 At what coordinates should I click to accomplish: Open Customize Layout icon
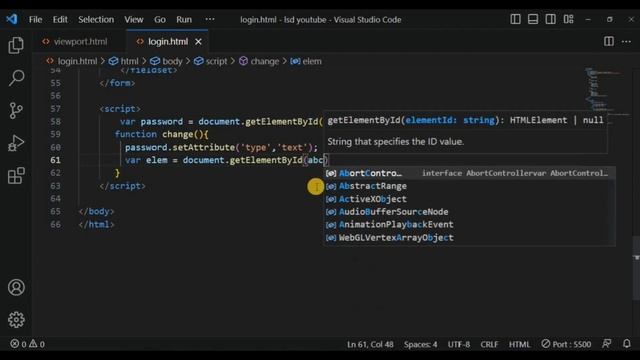click(x=569, y=19)
